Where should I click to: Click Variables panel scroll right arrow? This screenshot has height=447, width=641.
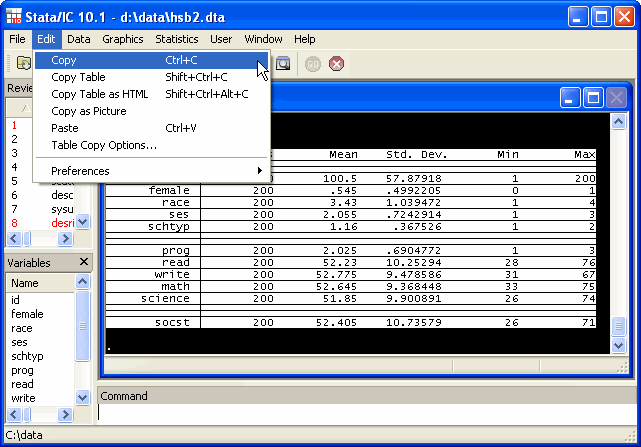click(65, 414)
